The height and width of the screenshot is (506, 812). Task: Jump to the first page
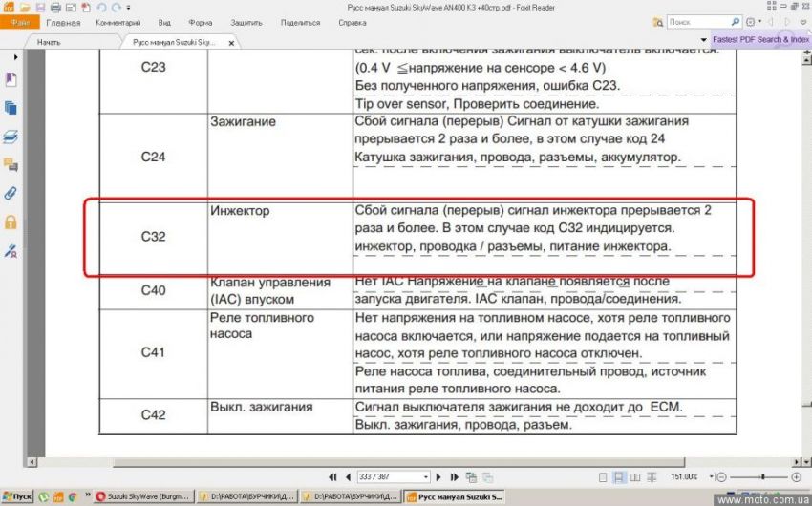(x=332, y=476)
